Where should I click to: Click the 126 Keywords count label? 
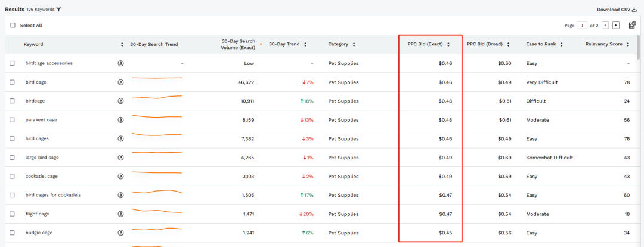[41, 10]
